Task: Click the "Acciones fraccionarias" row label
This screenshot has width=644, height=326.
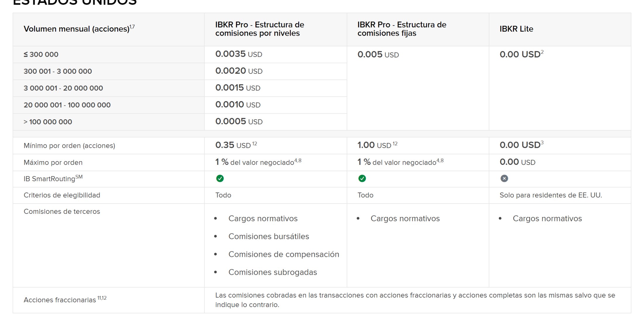Action: (x=60, y=300)
